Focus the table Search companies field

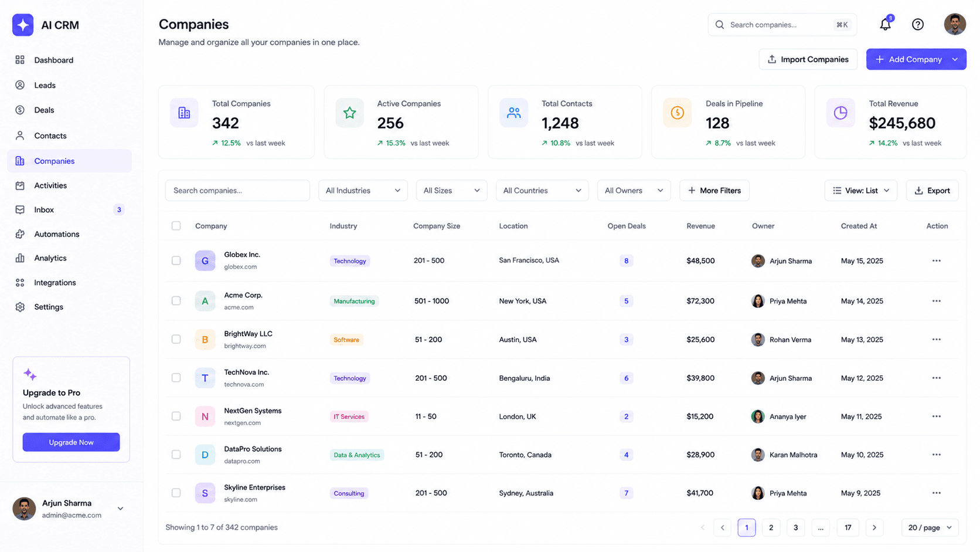coord(237,191)
